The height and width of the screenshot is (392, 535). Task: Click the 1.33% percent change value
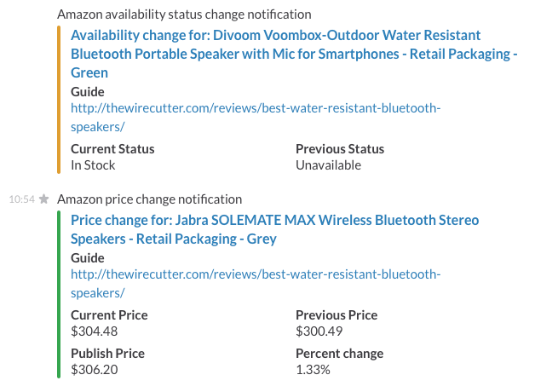coord(313,370)
